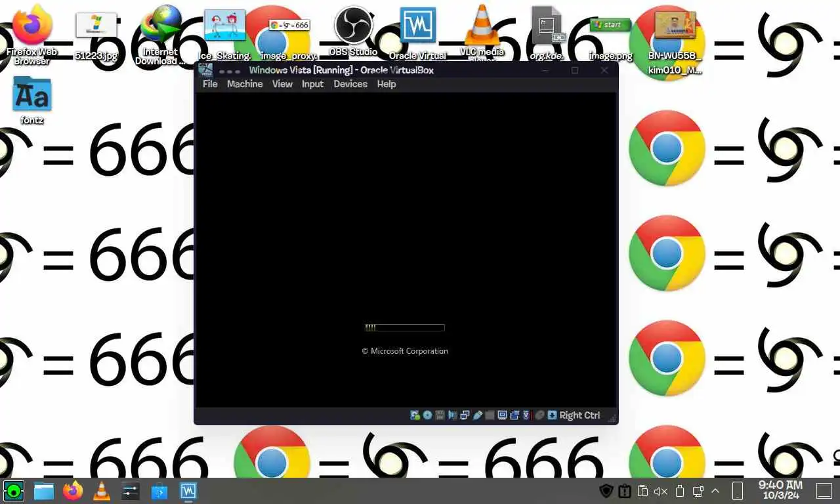
Task: Select the 51223.jpg desktop file
Action: click(x=96, y=37)
